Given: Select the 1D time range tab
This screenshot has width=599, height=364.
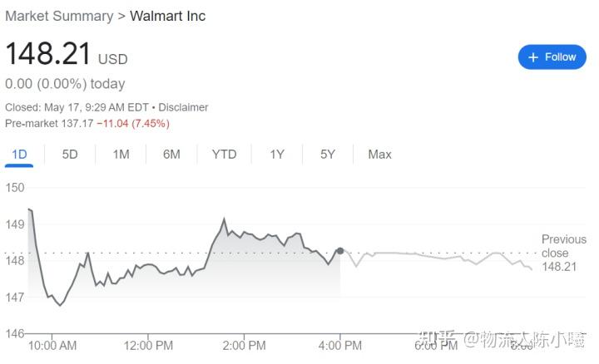Looking at the screenshot, I should pos(19,154).
